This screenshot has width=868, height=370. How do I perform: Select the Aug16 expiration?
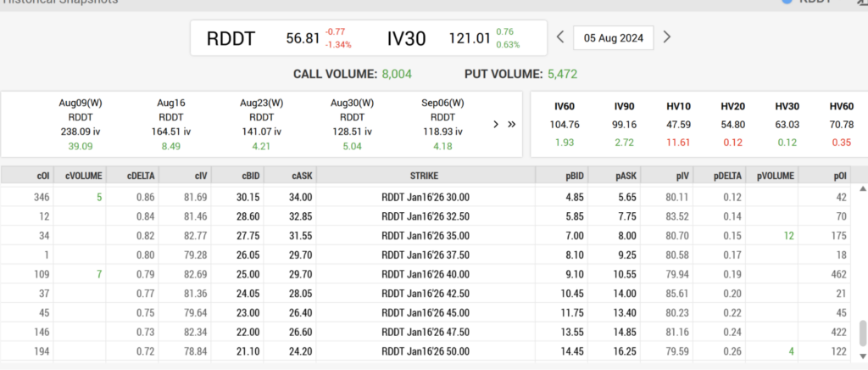click(171, 125)
